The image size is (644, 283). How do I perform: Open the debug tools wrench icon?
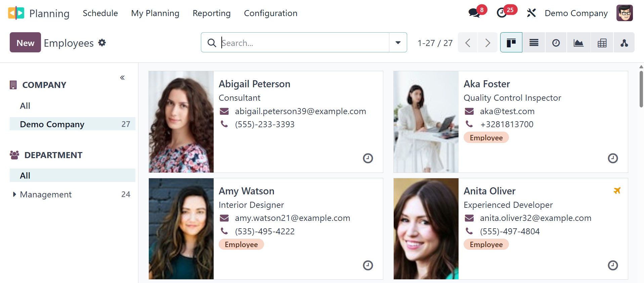tap(531, 13)
